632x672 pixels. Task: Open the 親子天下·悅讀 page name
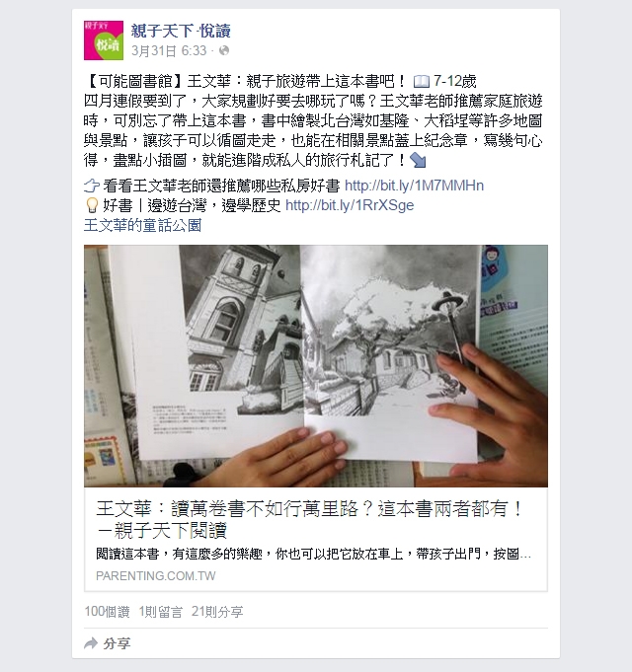point(181,31)
